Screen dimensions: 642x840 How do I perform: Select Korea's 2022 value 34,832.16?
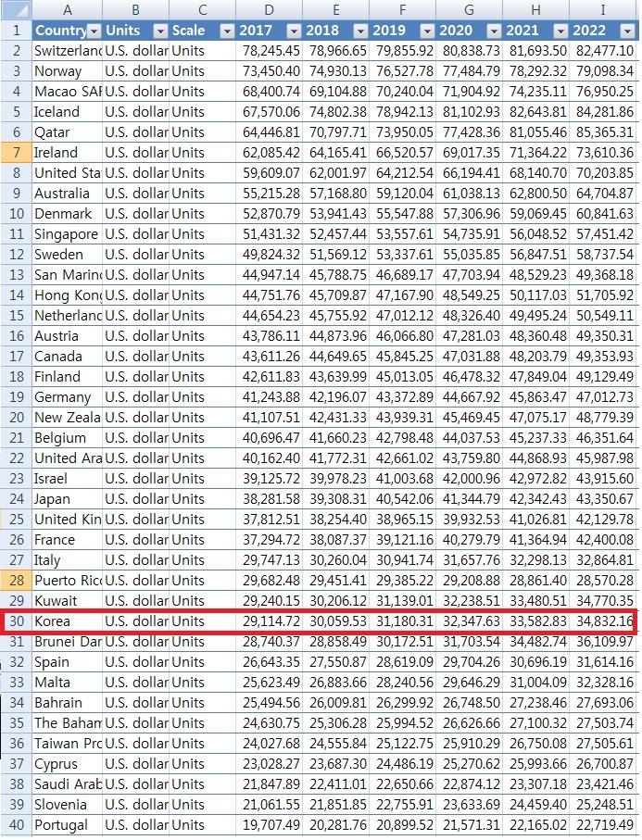[603, 621]
